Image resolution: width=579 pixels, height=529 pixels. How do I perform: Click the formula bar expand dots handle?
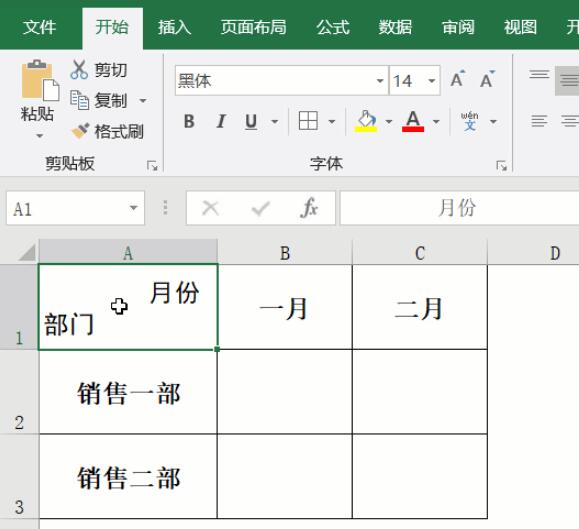(165, 208)
